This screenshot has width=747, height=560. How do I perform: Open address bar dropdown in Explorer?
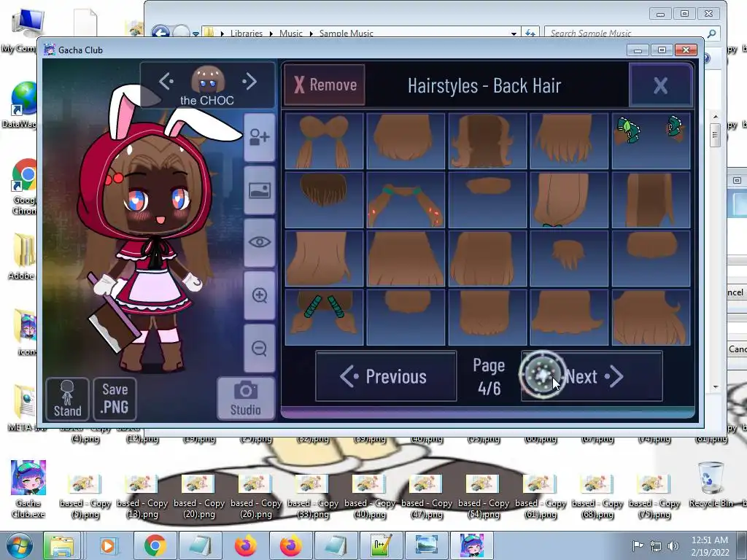(x=514, y=34)
